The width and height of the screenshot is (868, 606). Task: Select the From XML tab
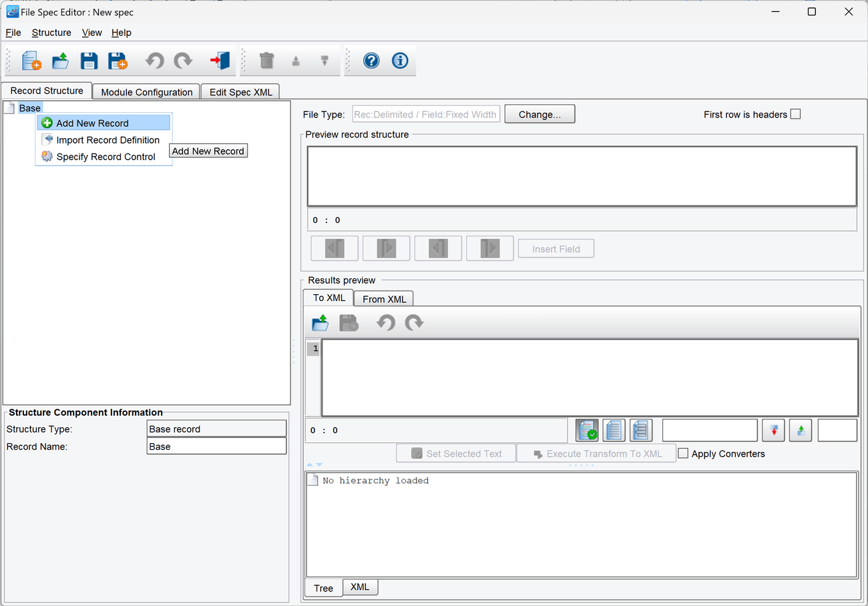[384, 299]
